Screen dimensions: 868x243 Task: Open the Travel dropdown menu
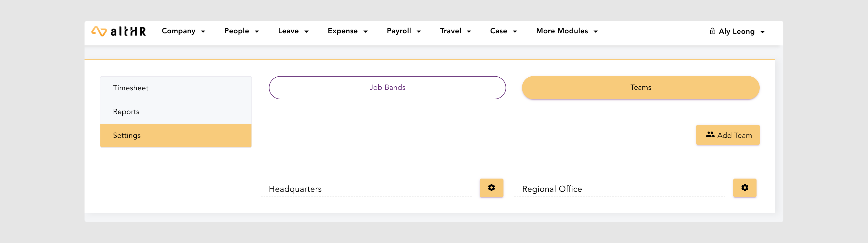pos(455,31)
